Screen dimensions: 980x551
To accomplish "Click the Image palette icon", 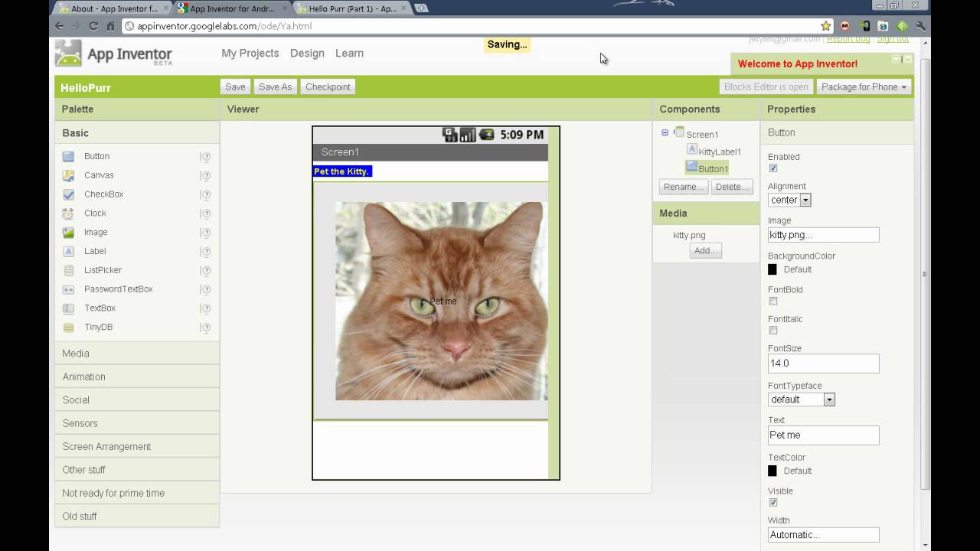I will click(69, 233).
